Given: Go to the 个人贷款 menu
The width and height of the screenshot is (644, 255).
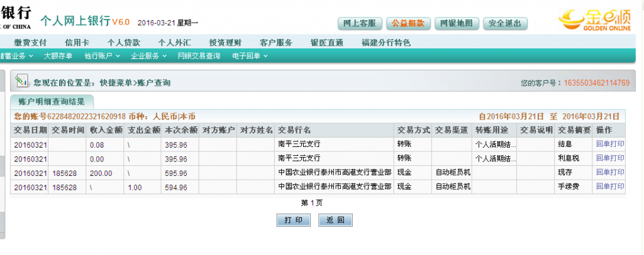Looking at the screenshot, I should (x=123, y=43).
